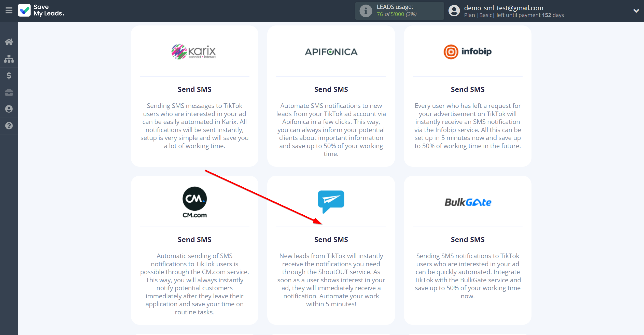Click Send SMS title under Karix

click(x=194, y=89)
